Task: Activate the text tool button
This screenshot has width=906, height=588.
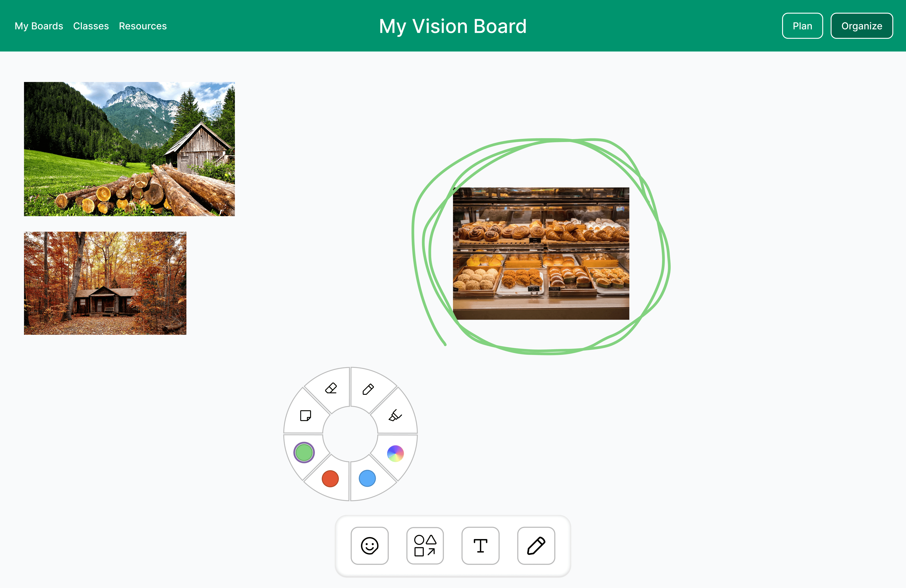Action: [x=480, y=545]
